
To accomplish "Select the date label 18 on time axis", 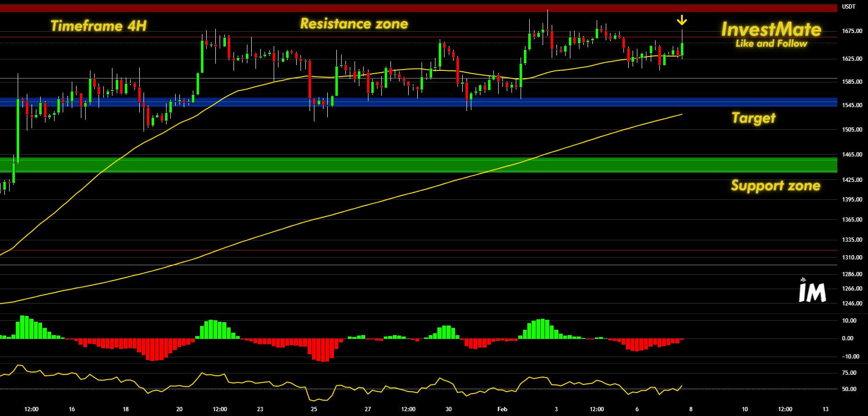I will pyautogui.click(x=126, y=409).
